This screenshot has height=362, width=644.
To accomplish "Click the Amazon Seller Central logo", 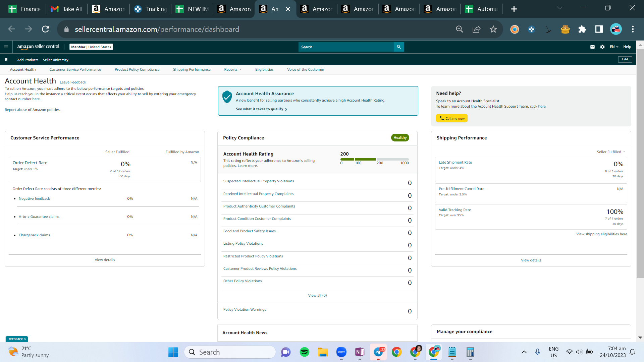I will (38, 47).
